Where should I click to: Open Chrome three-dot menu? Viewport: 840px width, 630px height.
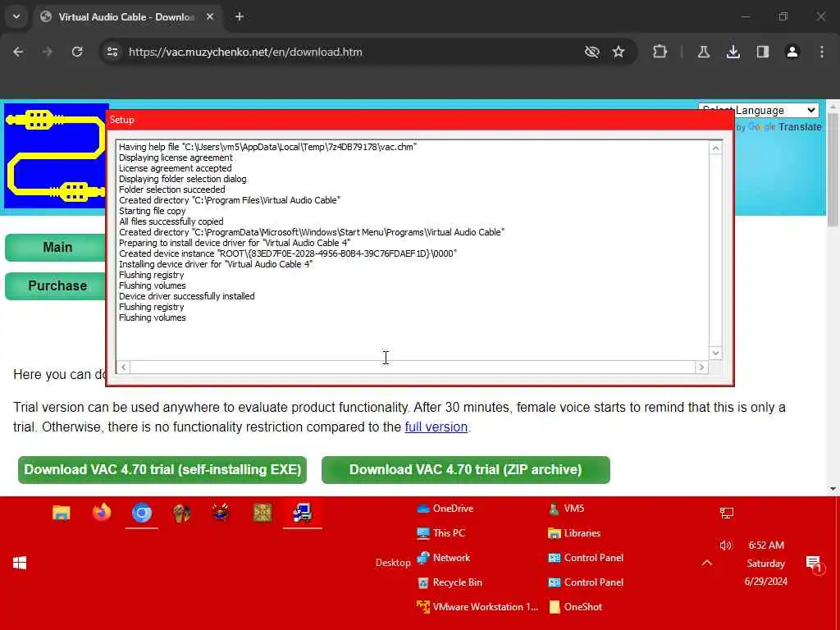click(x=822, y=52)
